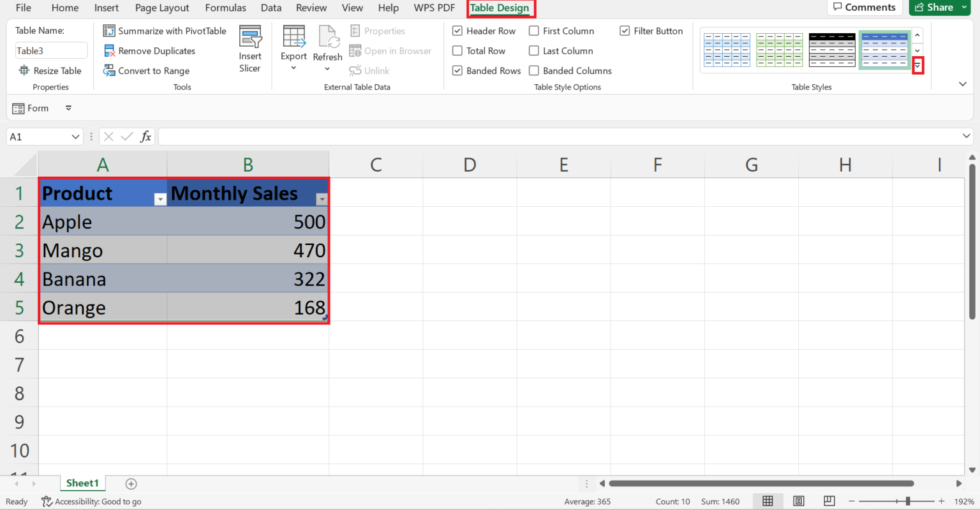Disable the Banded Rows option
The image size is (980, 510).
457,70
